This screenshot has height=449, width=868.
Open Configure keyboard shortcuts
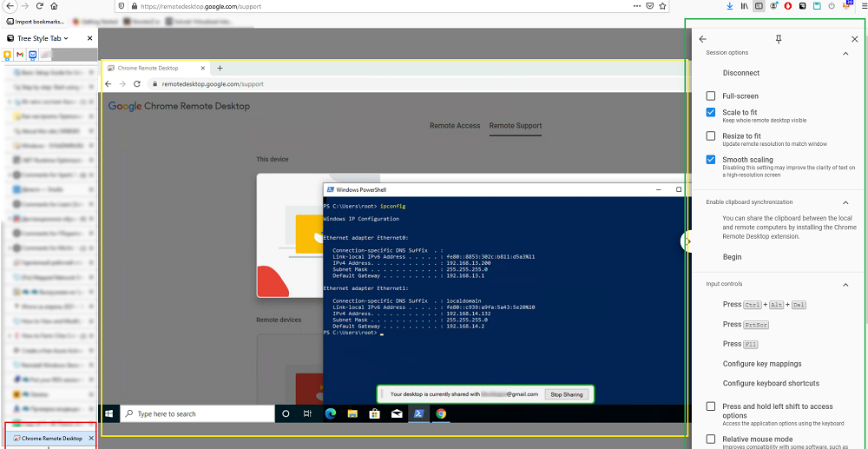point(771,383)
